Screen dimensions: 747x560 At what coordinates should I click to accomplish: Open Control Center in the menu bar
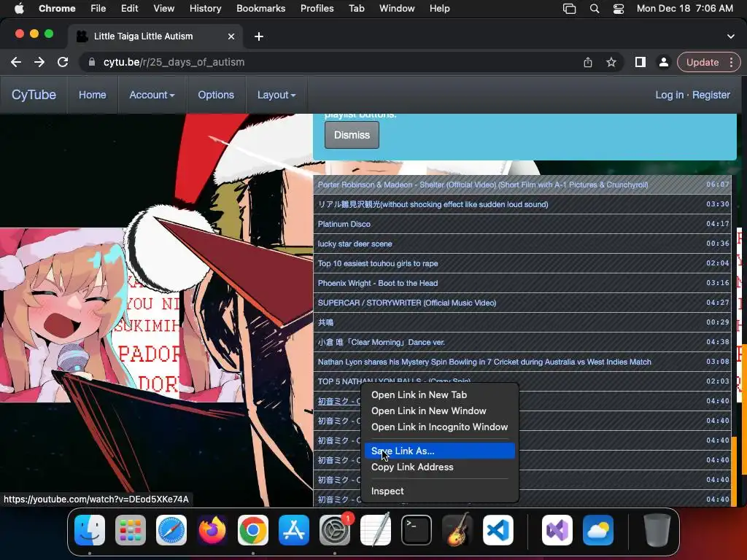(x=619, y=9)
